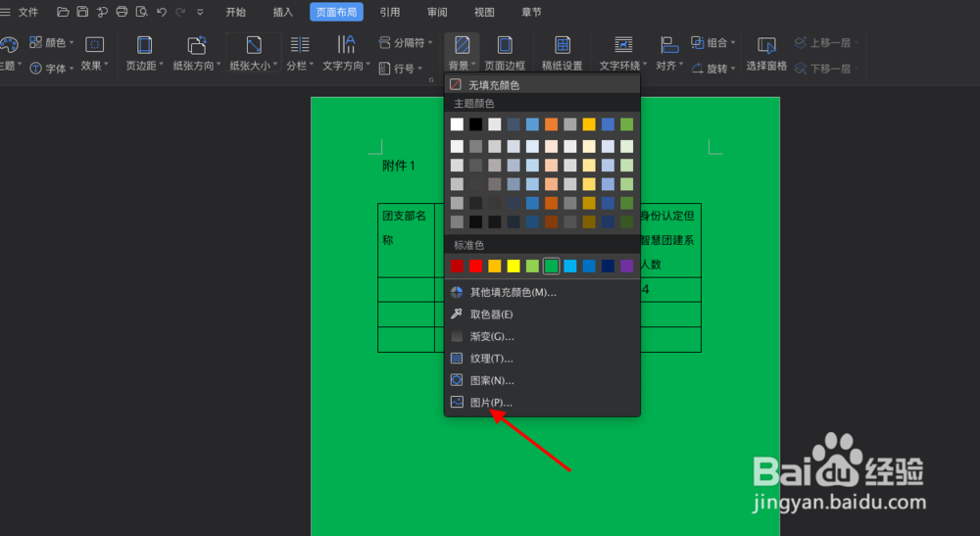This screenshot has width=980, height=536.
Task: Open More Fill Colors (其他填充颜色)
Action: [x=543, y=292]
